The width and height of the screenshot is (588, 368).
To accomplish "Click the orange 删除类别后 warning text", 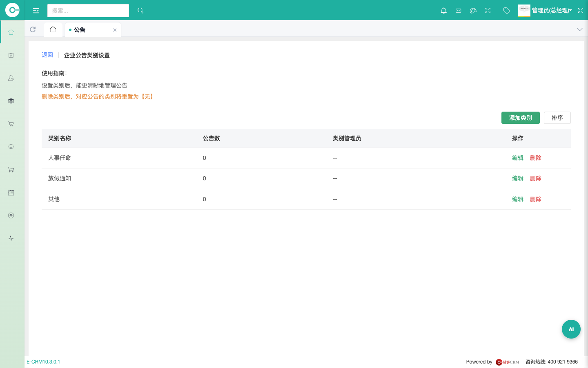I will click(98, 96).
